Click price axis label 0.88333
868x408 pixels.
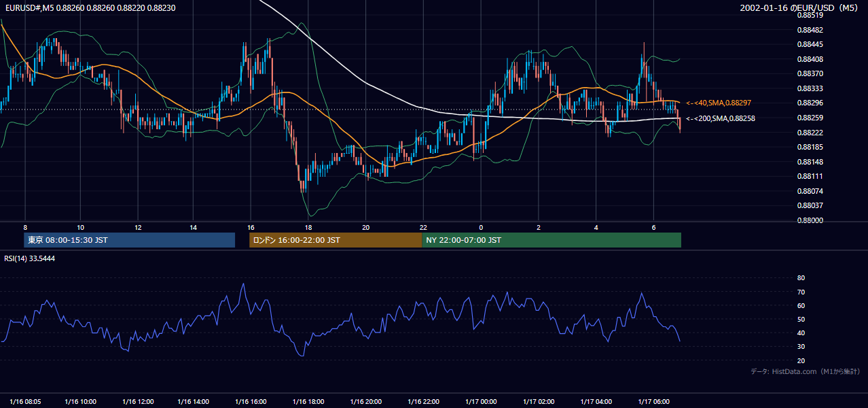tap(810, 88)
